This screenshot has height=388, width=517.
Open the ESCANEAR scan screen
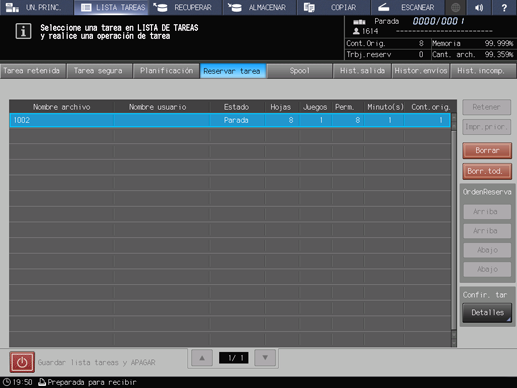point(407,7)
